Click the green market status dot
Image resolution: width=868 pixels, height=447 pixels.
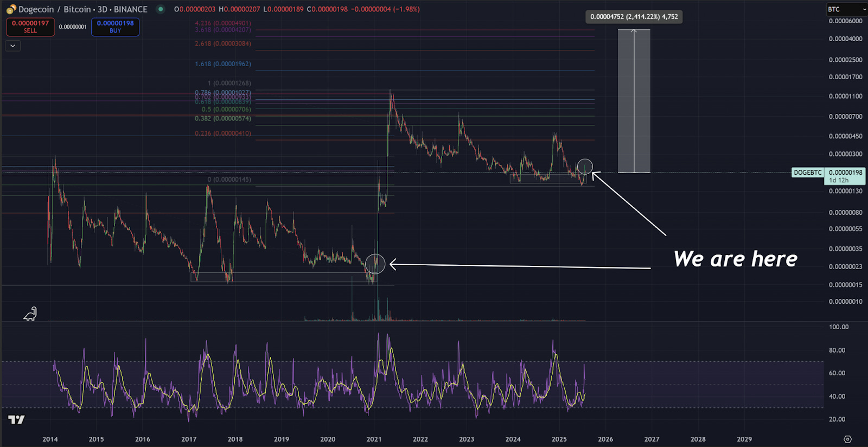pyautogui.click(x=160, y=9)
